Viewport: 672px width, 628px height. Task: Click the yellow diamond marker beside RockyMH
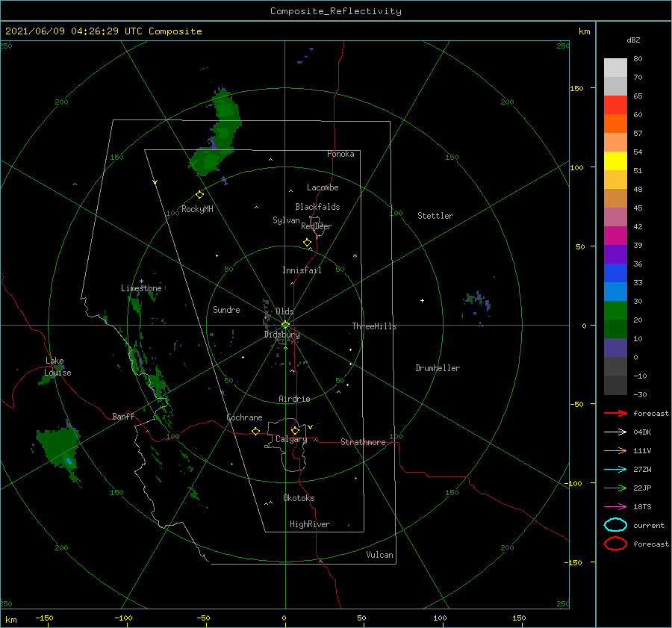coord(199,195)
